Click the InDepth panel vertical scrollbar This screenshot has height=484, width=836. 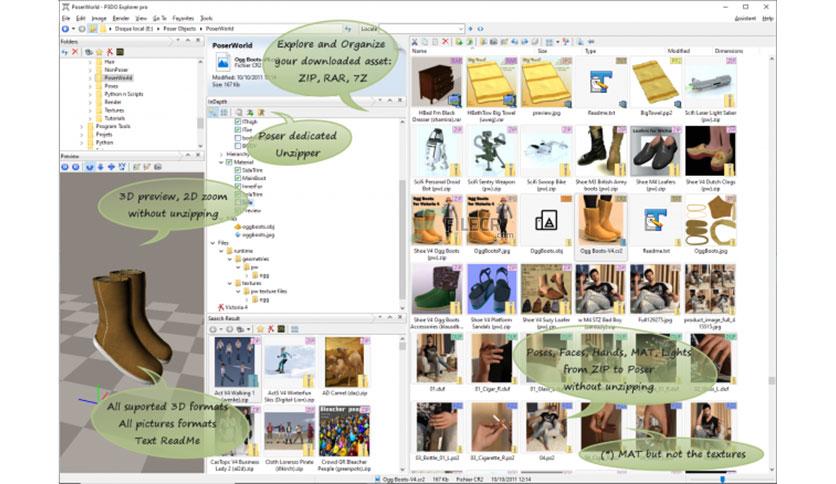tap(403, 240)
